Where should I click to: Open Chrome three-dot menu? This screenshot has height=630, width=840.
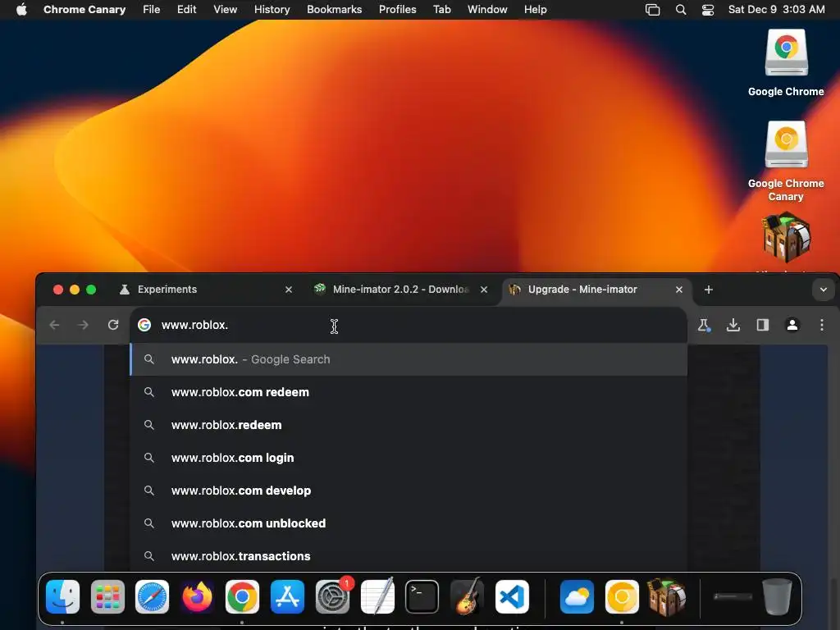point(821,325)
